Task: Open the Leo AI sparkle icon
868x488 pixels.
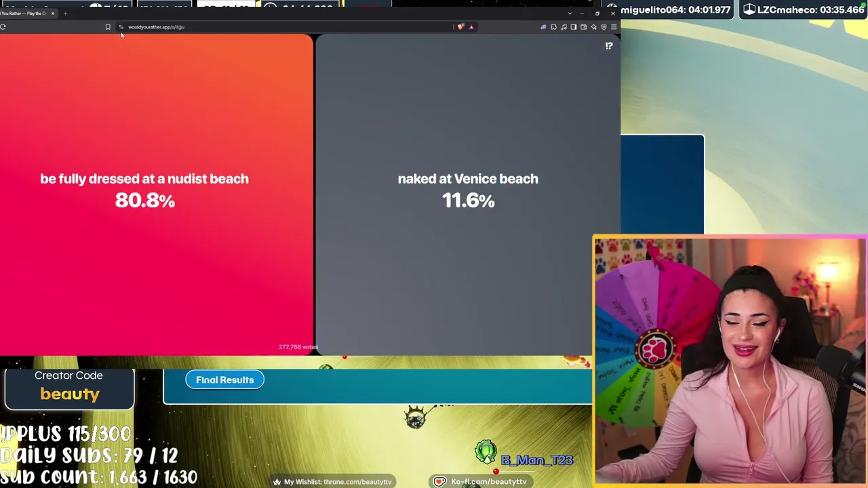Action: click(593, 27)
